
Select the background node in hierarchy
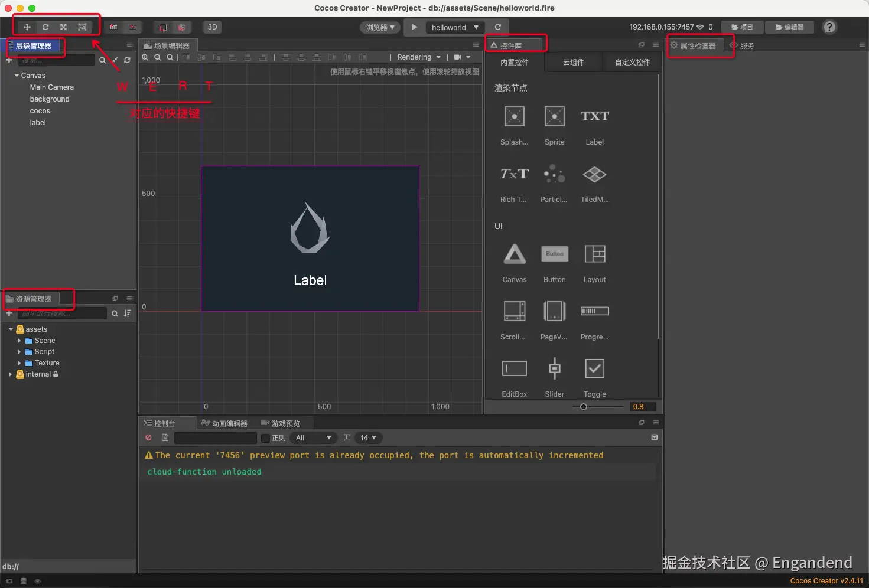pos(50,99)
